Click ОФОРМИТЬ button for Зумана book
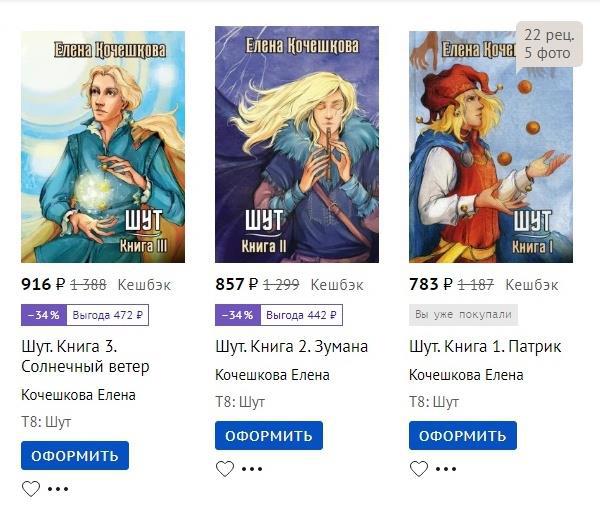The width and height of the screenshot is (600, 515). coord(269,436)
